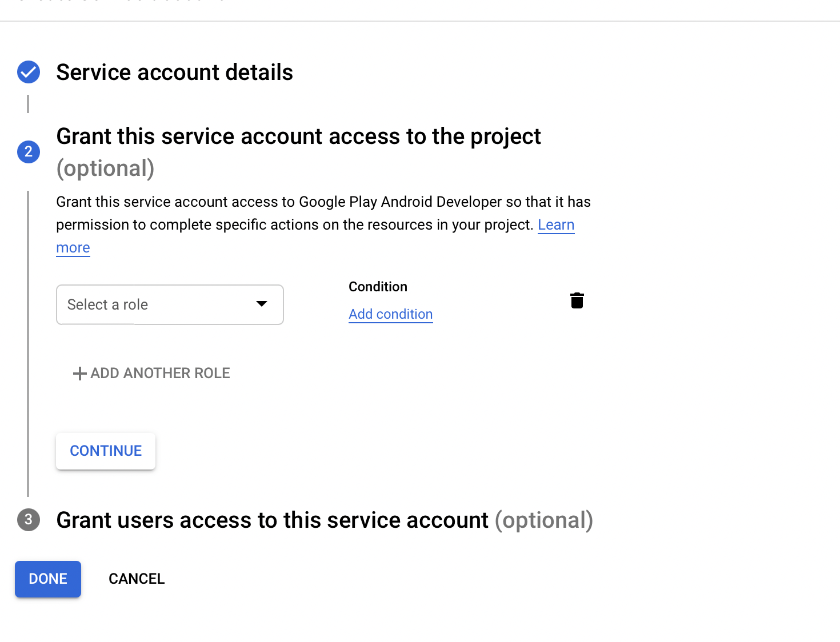Viewport: 840px width, 642px height.
Task: Click the plus icon for adding role
Action: tap(79, 374)
